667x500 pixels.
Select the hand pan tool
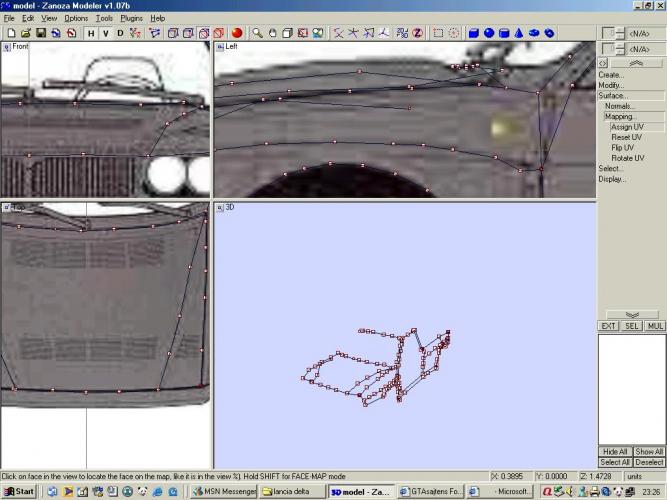tap(272, 33)
